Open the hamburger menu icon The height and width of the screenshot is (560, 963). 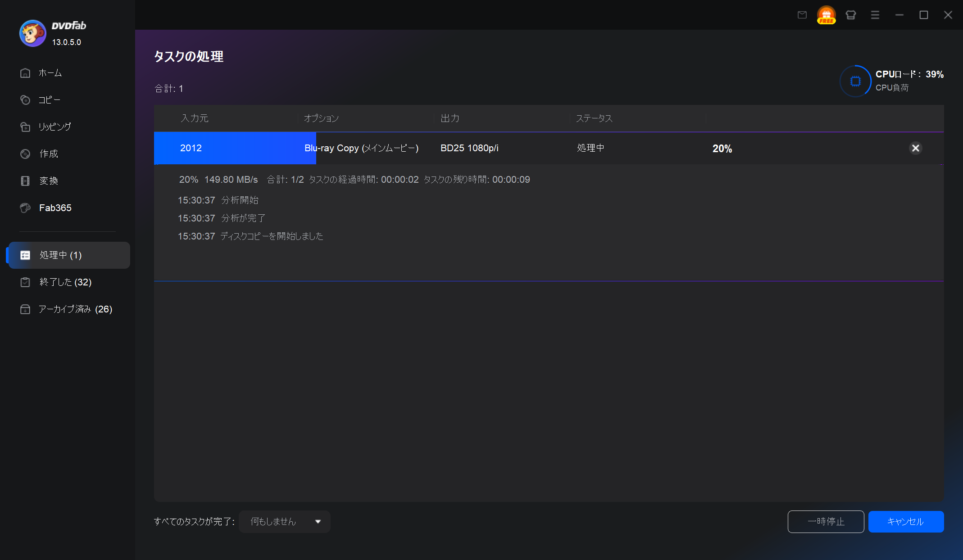pyautogui.click(x=875, y=15)
